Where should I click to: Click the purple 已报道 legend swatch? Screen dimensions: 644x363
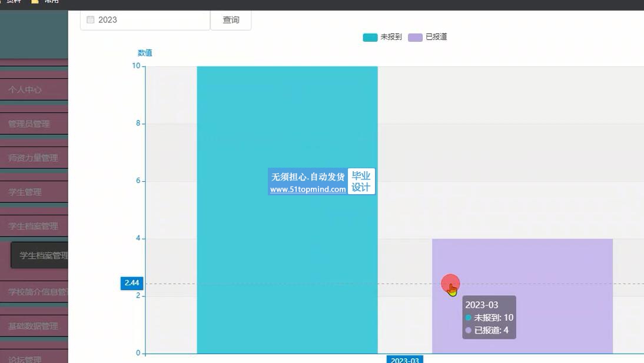point(415,38)
